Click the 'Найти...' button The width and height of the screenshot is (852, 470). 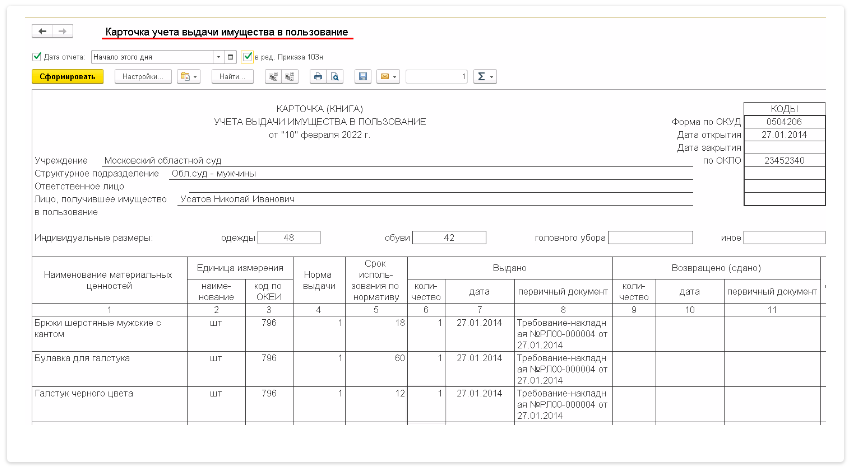click(x=232, y=76)
